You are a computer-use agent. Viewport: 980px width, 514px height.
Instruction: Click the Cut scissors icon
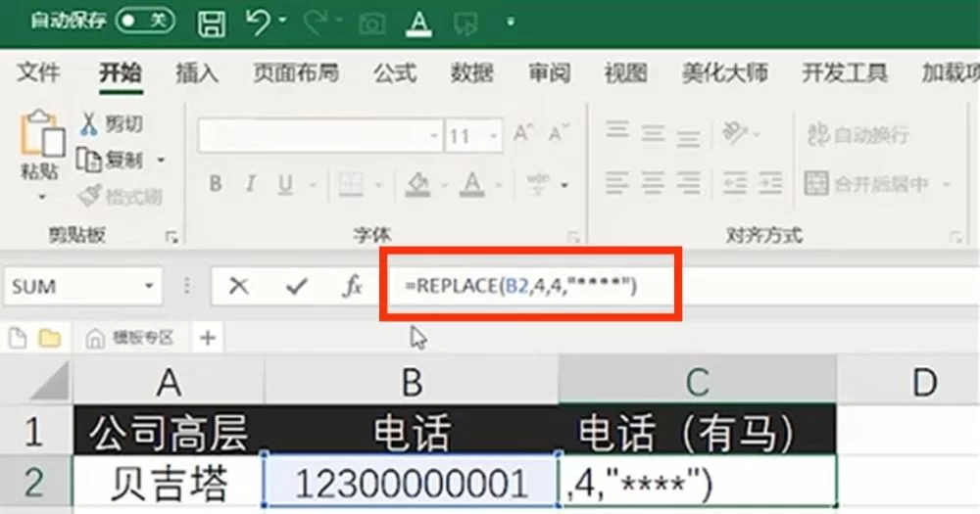(x=89, y=123)
